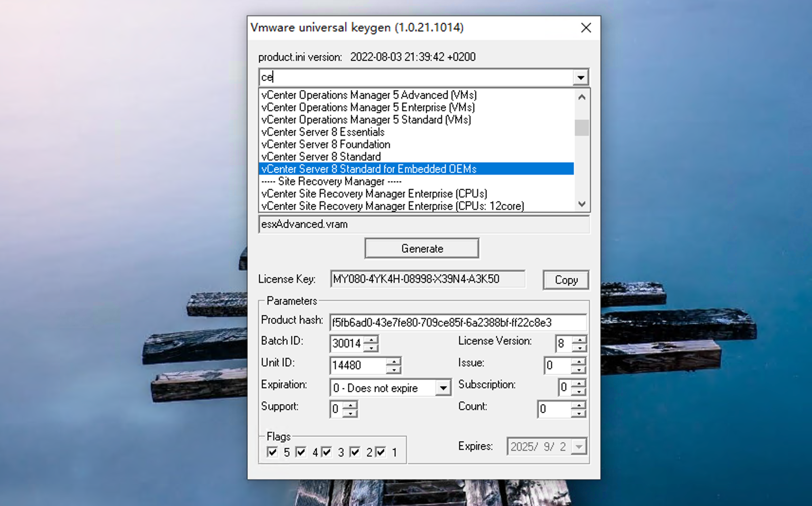Click into the License Key field
Viewport: 812px width, 506px height.
click(x=428, y=279)
